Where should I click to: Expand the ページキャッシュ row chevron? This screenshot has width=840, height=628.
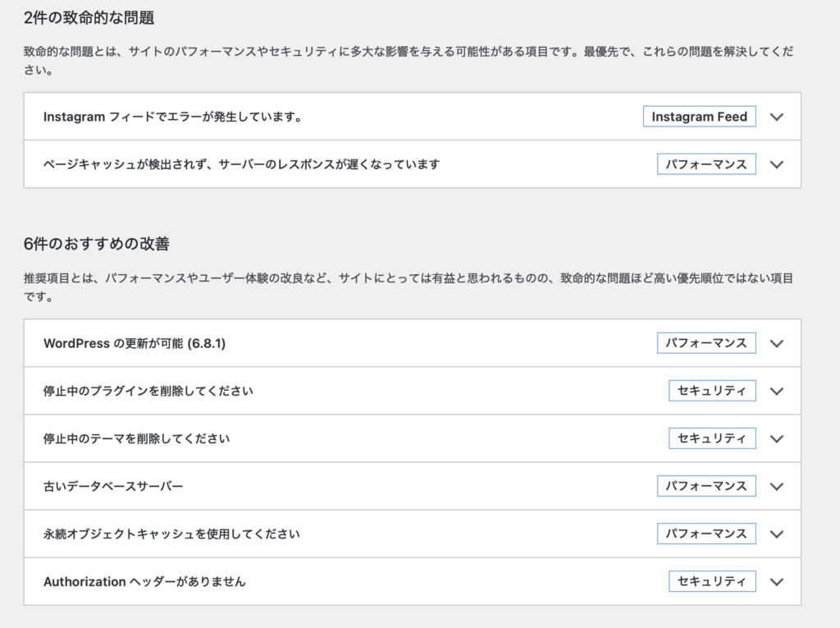click(x=776, y=165)
